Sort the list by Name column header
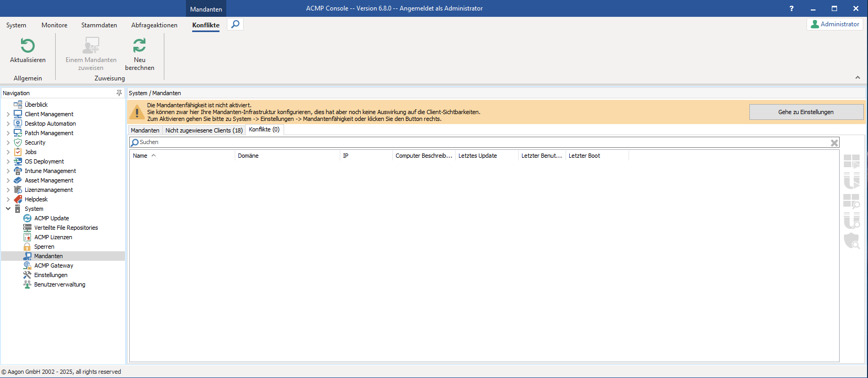 click(x=140, y=156)
